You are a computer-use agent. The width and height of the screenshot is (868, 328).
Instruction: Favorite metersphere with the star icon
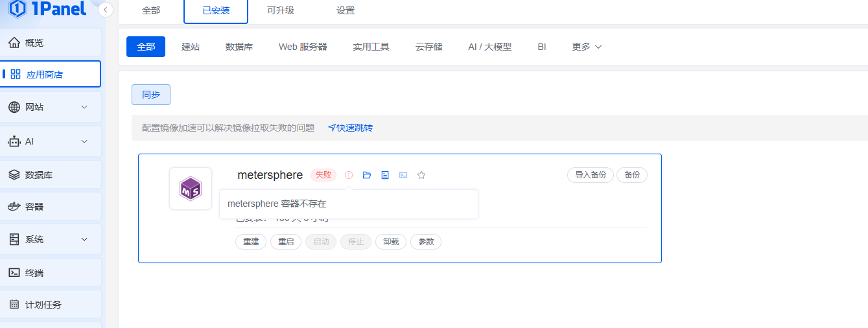coord(421,175)
